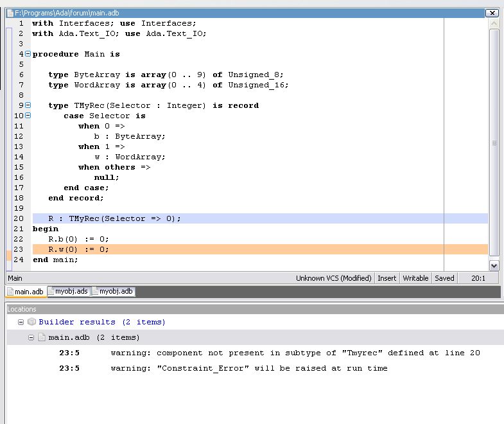Collapse the Builder results tree node
This screenshot has width=504, height=424.
[21, 322]
